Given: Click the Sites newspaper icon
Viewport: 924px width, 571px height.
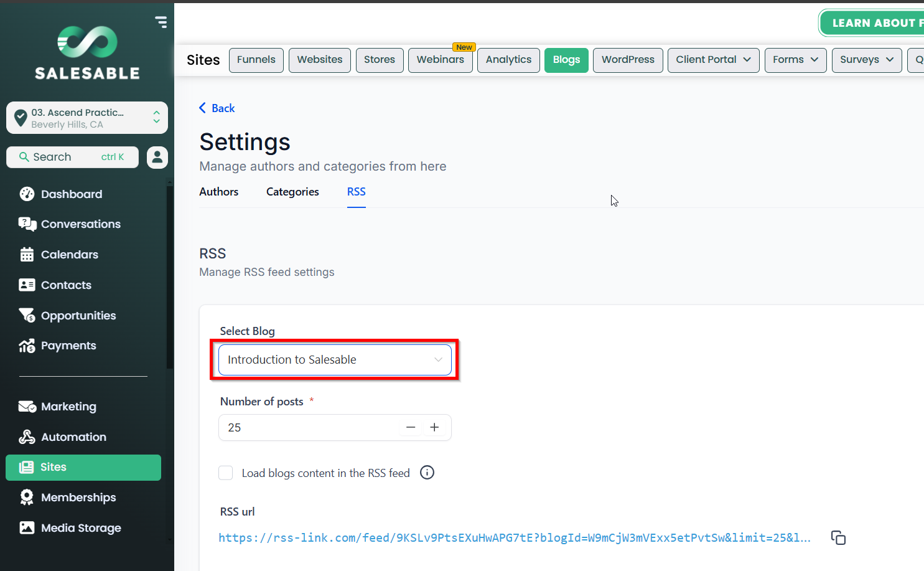Looking at the screenshot, I should pyautogui.click(x=26, y=467).
